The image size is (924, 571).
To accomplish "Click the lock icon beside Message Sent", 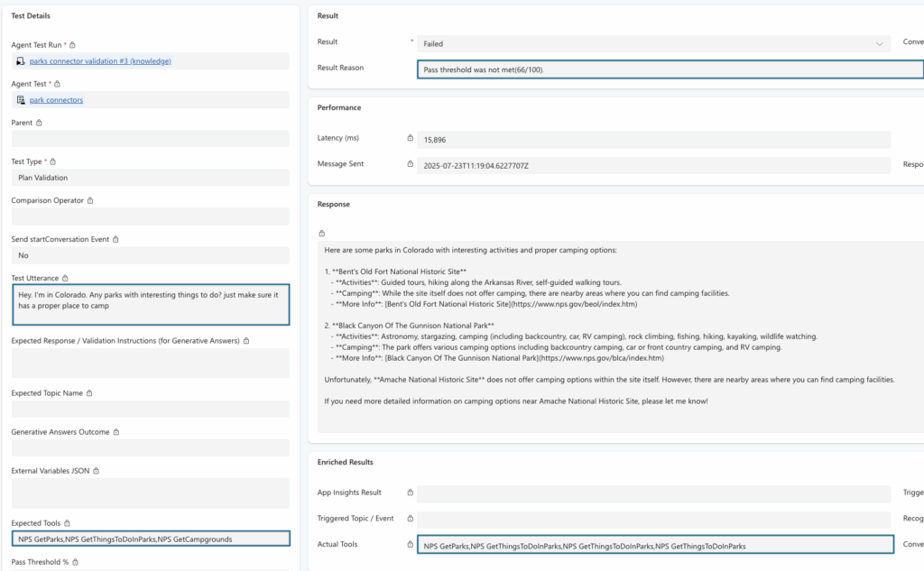I will click(411, 164).
